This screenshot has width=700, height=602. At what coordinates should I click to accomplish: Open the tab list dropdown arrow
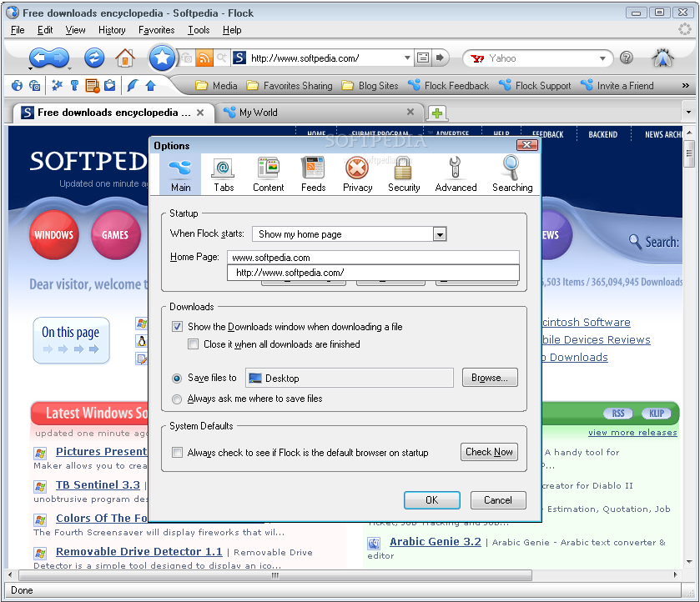(688, 112)
